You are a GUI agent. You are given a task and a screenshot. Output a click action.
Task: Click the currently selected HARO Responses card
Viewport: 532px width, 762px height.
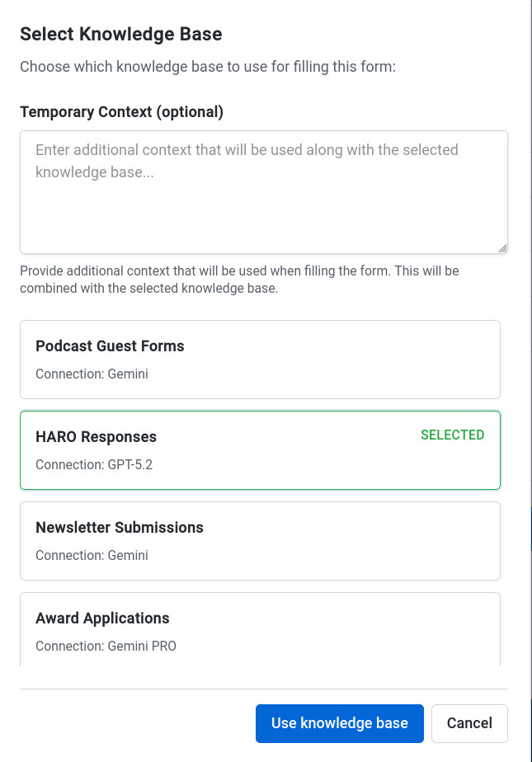coord(260,449)
